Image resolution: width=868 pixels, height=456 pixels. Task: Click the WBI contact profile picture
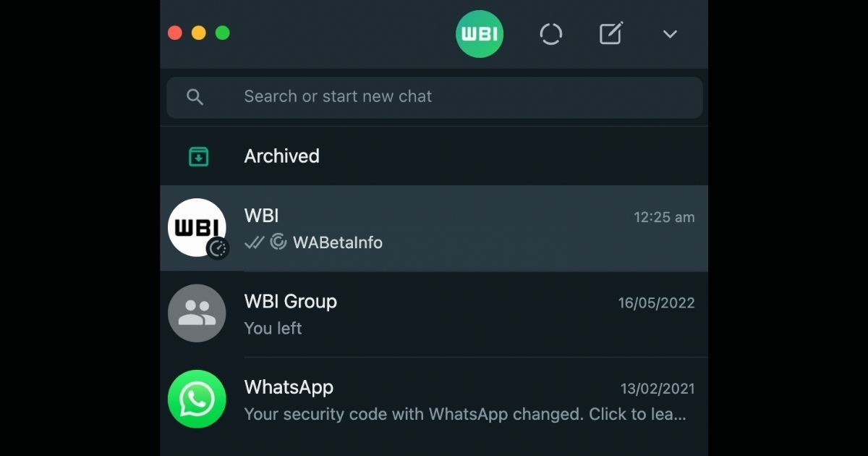click(197, 227)
